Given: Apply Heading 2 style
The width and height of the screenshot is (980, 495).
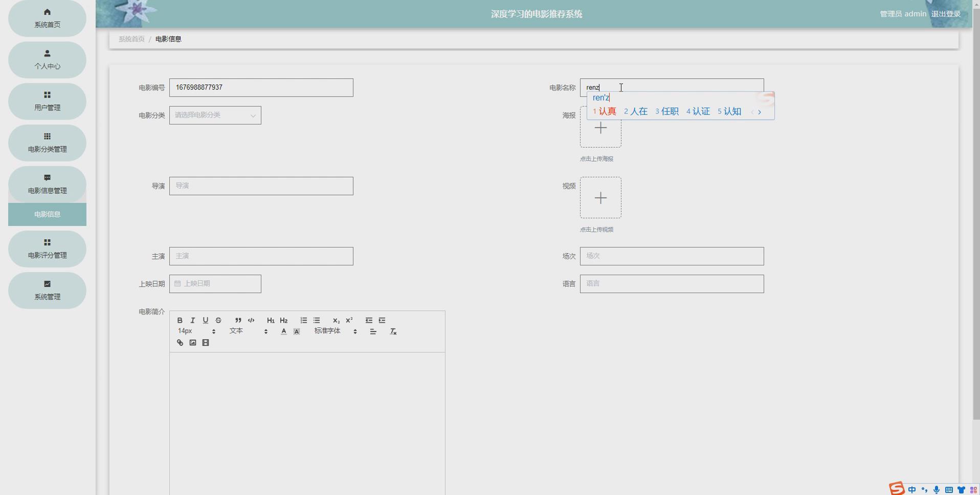Looking at the screenshot, I should pos(284,320).
